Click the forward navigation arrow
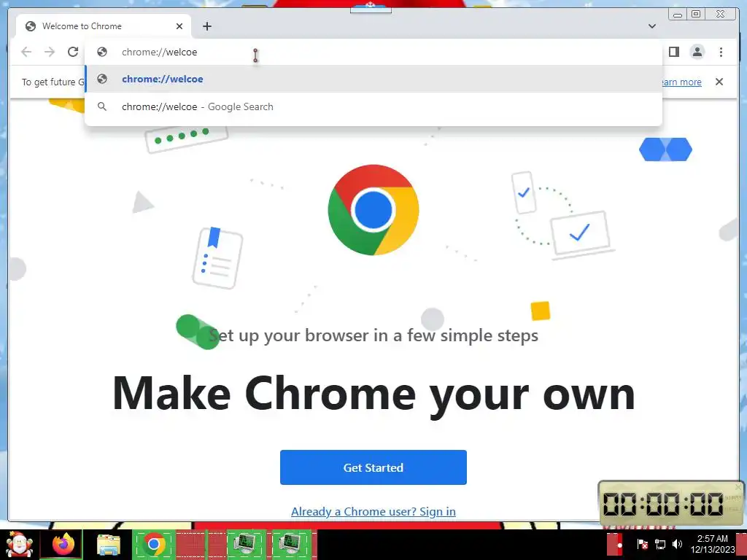 pyautogui.click(x=50, y=52)
